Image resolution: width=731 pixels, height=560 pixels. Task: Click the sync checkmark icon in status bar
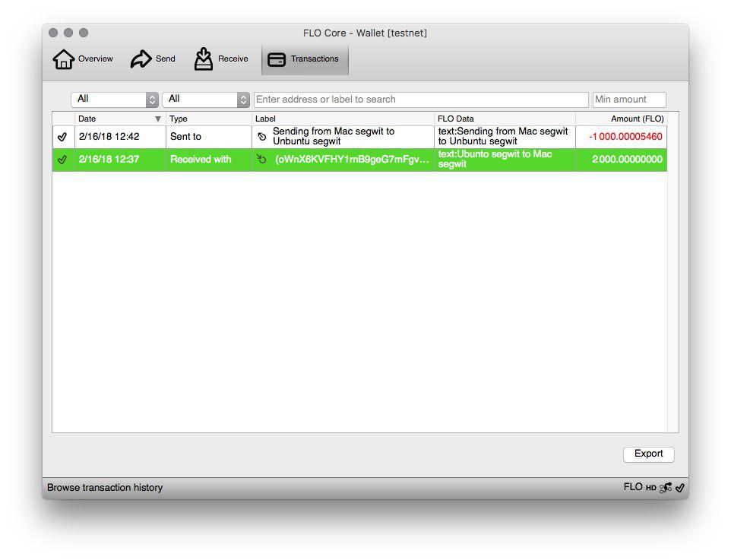pos(680,488)
